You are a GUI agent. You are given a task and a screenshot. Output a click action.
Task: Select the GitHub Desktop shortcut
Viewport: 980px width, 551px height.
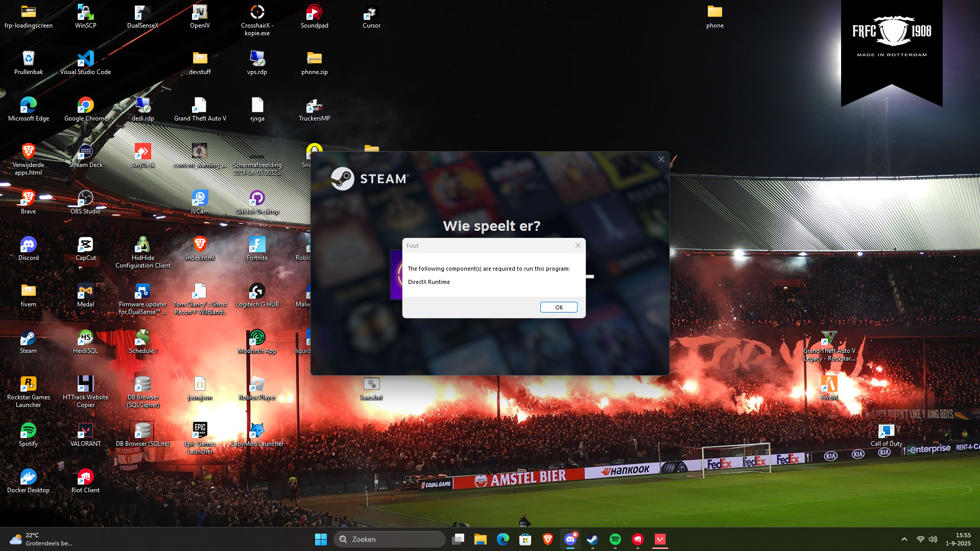[257, 203]
